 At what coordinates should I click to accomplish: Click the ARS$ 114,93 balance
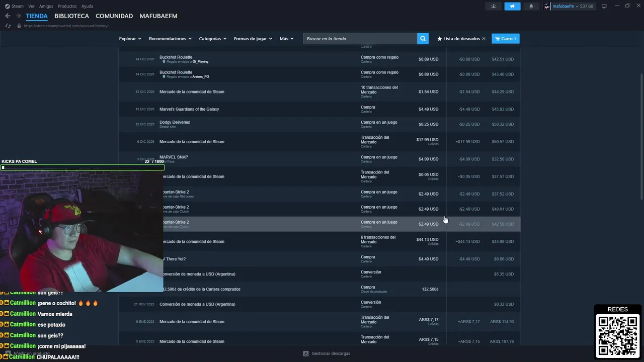pos(502,322)
